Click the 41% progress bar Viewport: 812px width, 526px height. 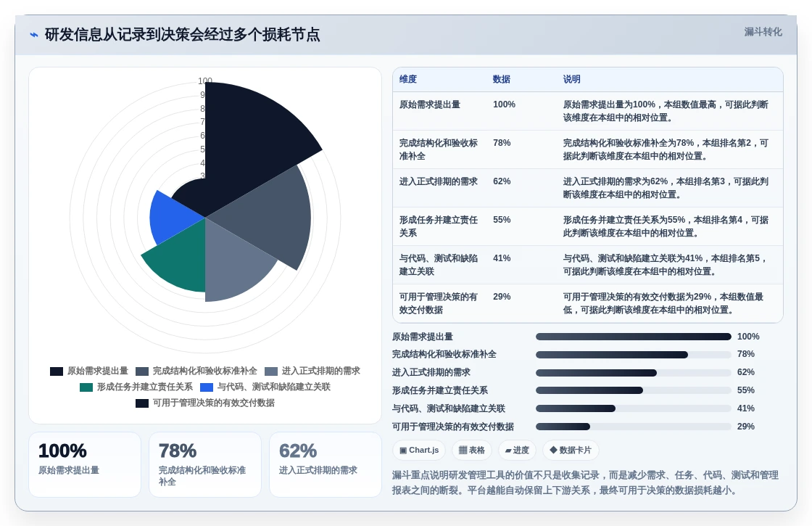(x=634, y=408)
